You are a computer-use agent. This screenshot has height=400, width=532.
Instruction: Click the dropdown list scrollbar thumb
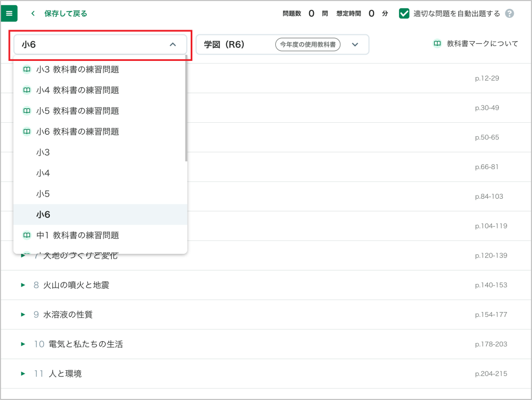tap(187, 108)
